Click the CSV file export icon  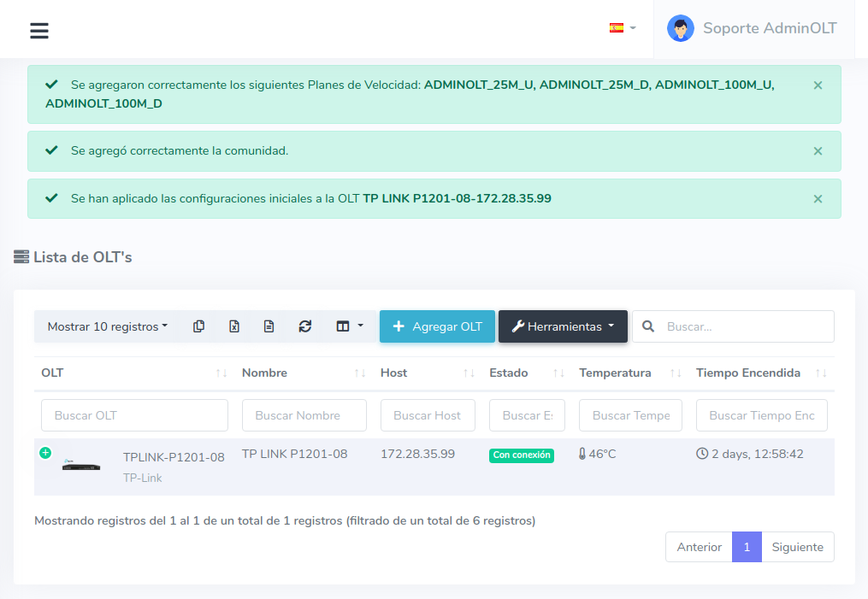tap(269, 326)
